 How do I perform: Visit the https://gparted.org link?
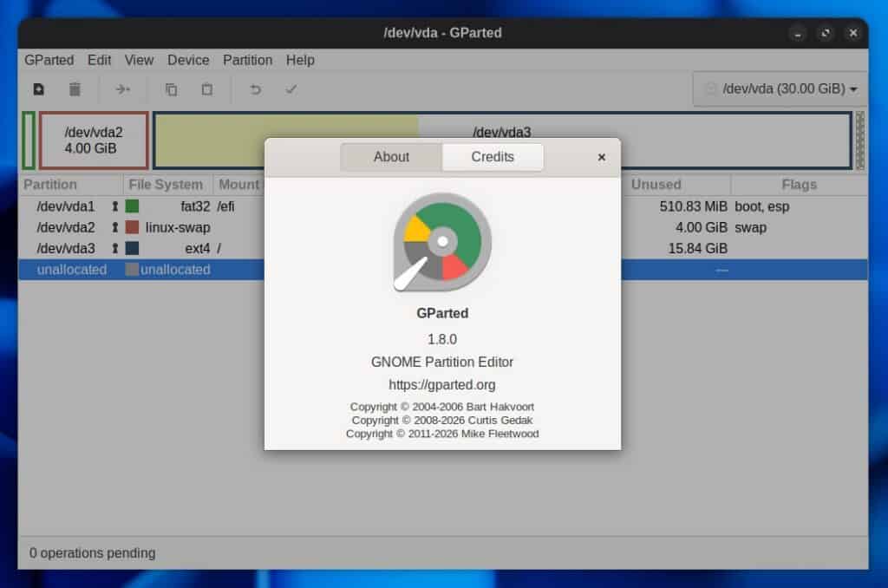click(442, 385)
